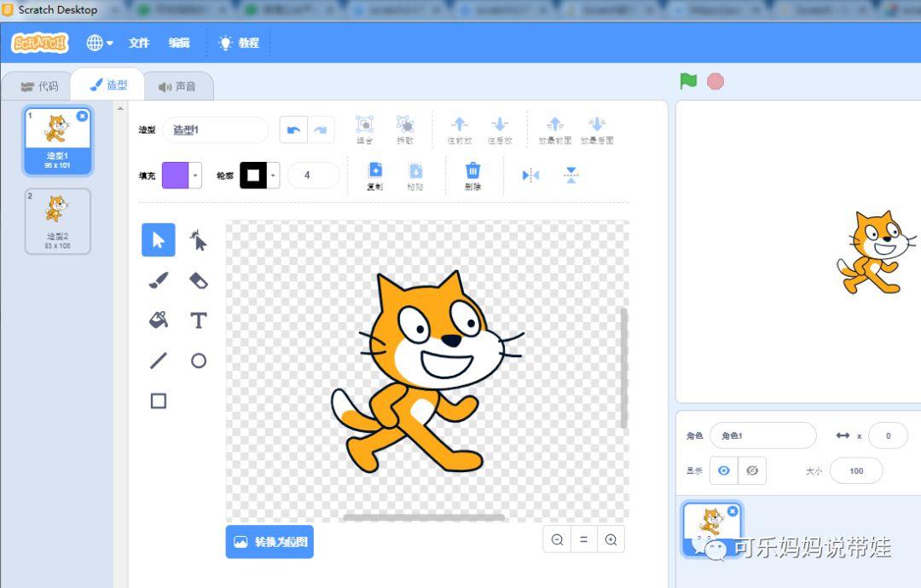Choose the Eraser tool
This screenshot has width=921, height=588.
[198, 280]
